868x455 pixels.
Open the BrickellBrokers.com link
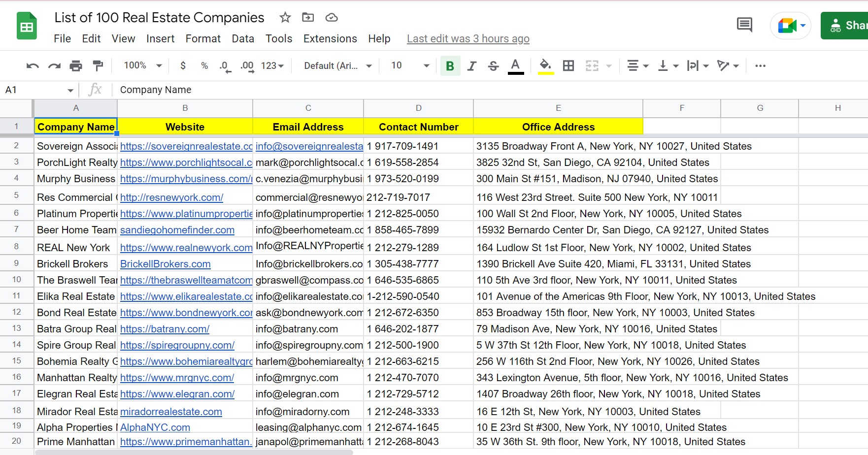pos(166,264)
